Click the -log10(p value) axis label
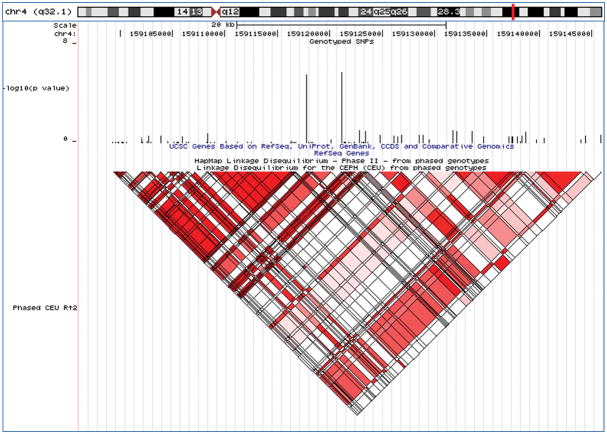 coord(37,88)
